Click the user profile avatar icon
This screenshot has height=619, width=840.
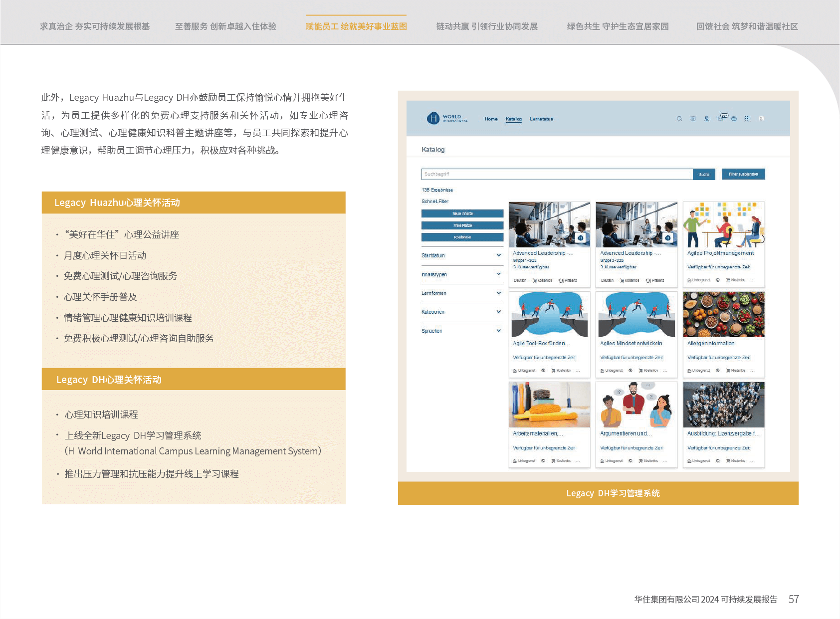click(x=761, y=119)
